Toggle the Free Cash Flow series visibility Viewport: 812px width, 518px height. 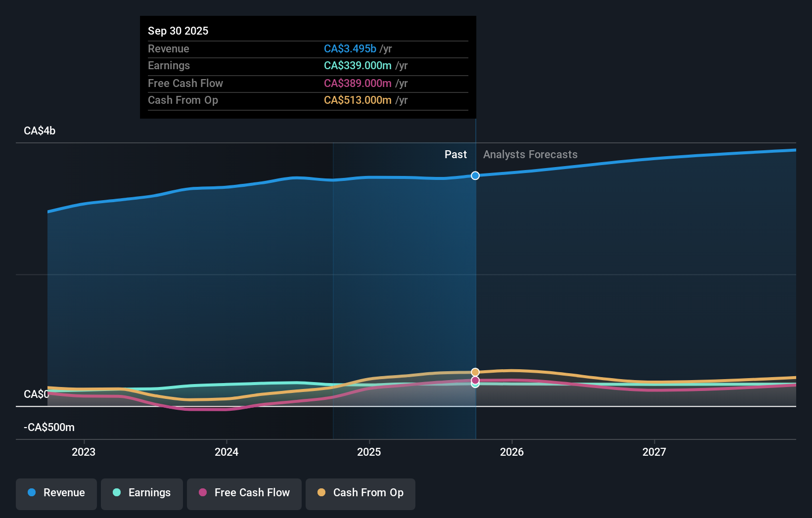(244, 493)
